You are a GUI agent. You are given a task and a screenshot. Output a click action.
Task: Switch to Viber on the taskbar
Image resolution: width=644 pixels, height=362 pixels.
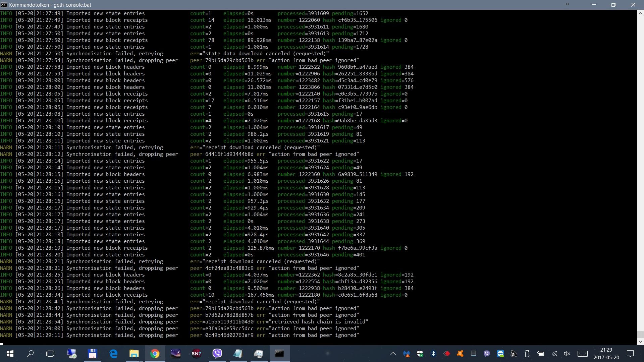pyautogui.click(x=217, y=354)
